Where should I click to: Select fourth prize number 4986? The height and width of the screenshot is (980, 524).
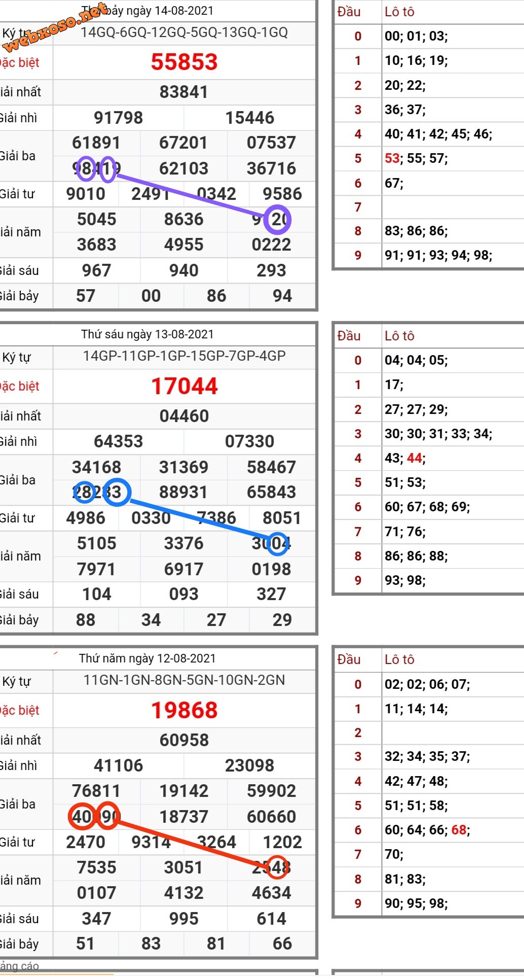pos(86,517)
